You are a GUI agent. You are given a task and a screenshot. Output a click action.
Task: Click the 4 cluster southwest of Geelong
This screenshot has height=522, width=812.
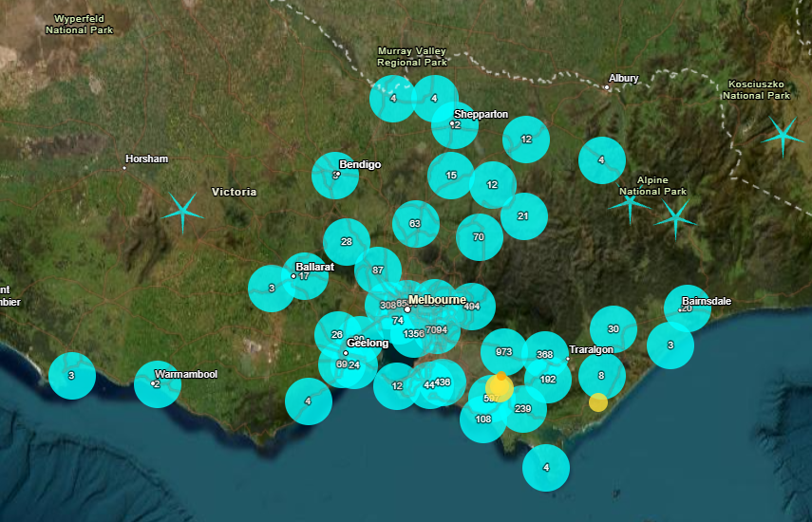coord(309,401)
